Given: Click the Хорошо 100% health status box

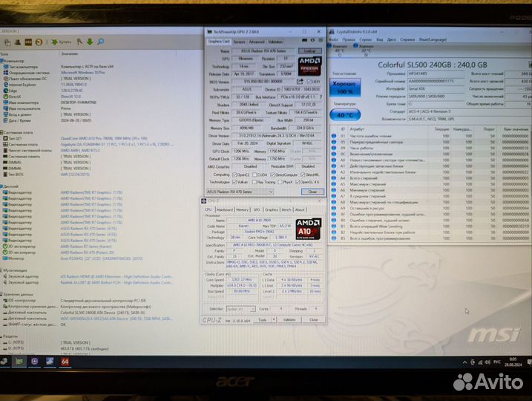Looking at the screenshot, I should pos(344,89).
